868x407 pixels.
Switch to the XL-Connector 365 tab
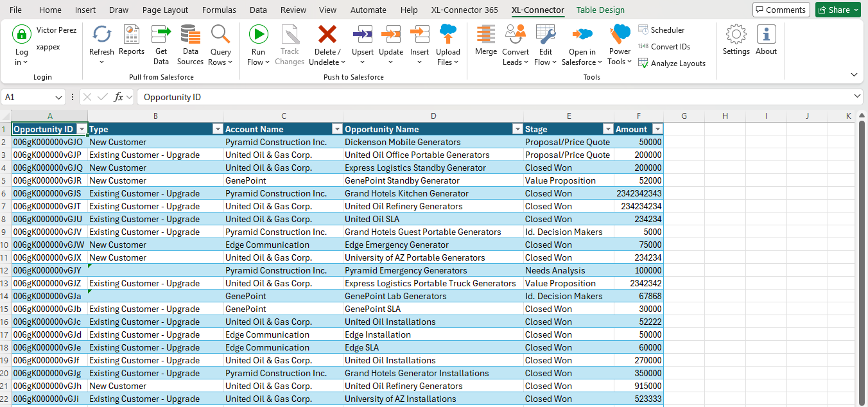464,10
